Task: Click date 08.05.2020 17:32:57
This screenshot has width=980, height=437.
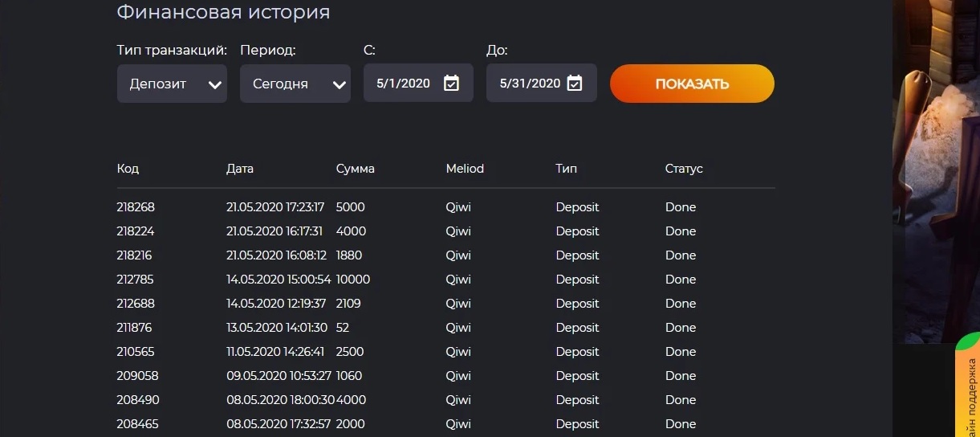Action: (x=279, y=424)
